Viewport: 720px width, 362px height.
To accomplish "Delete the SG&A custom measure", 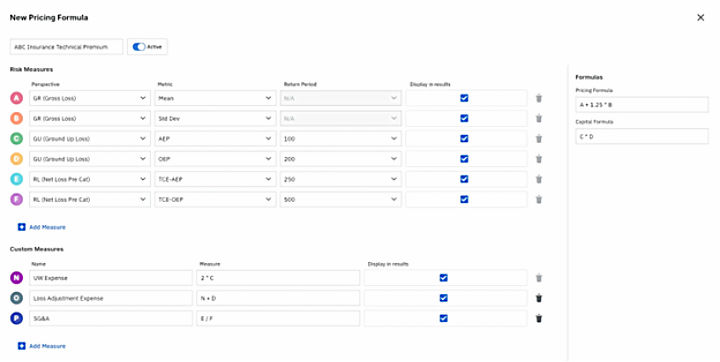I will pos(539,318).
